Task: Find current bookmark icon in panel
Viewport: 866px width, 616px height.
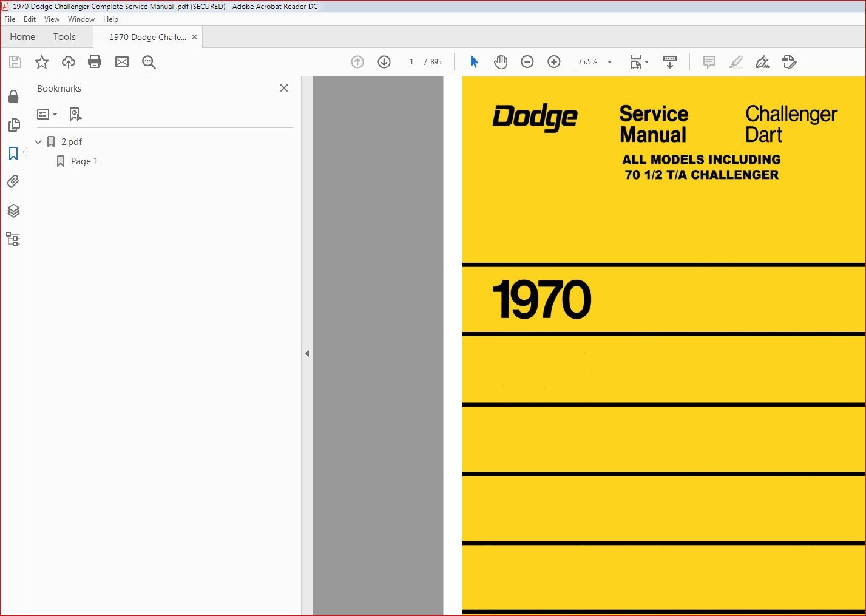Action: pos(75,114)
